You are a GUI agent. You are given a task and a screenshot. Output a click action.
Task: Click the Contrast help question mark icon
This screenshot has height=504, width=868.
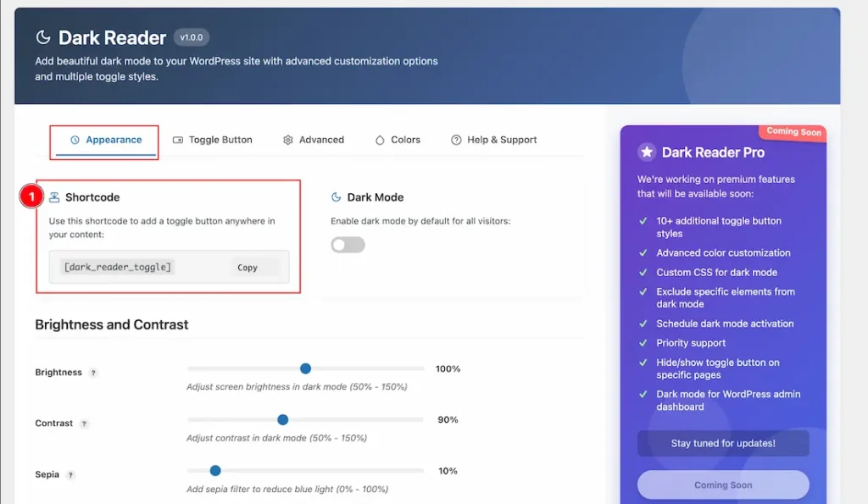[x=84, y=424]
